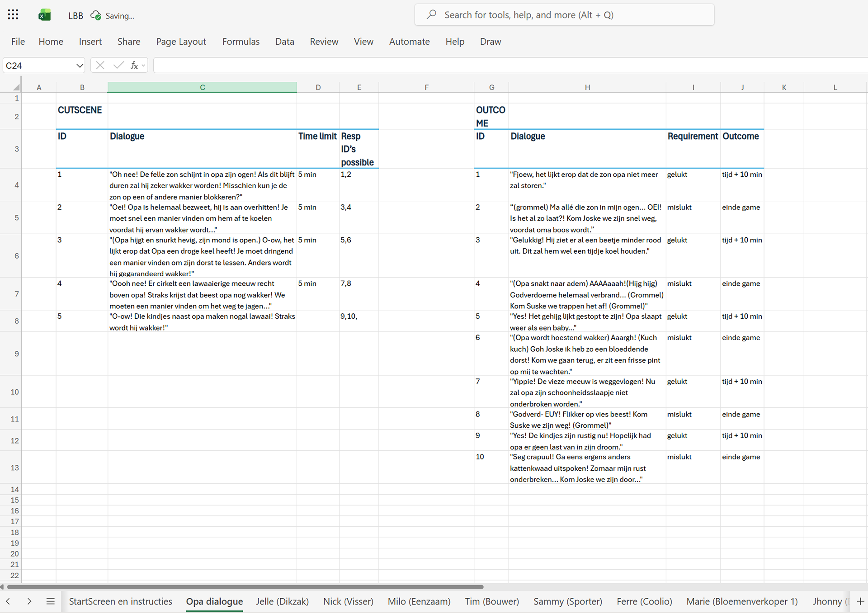Expand the Name Box dropdown
Screen dimensions: 868x614
pos(80,66)
